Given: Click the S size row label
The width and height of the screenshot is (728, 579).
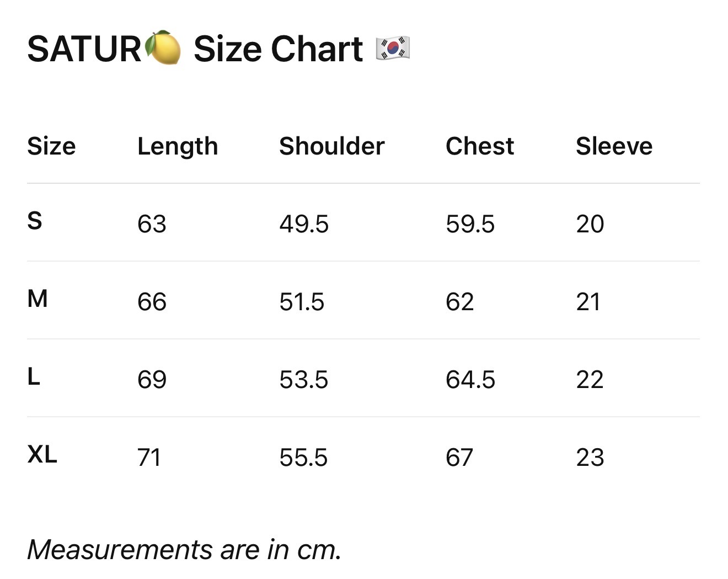Looking at the screenshot, I should pyautogui.click(x=35, y=221).
